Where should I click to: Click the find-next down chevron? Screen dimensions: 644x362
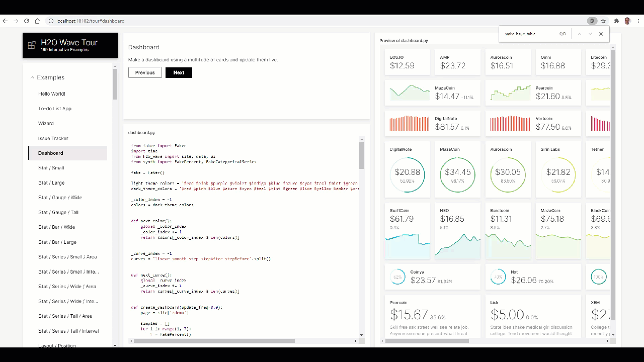(590, 34)
